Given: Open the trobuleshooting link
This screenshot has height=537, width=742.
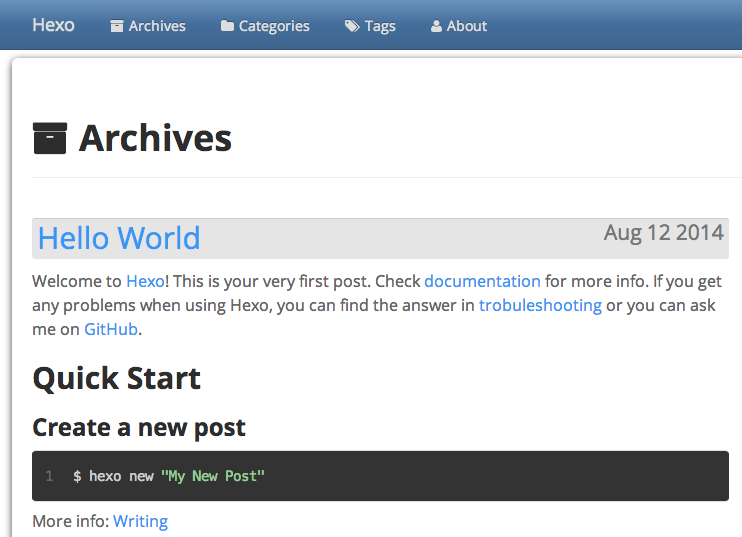Looking at the screenshot, I should (540, 306).
